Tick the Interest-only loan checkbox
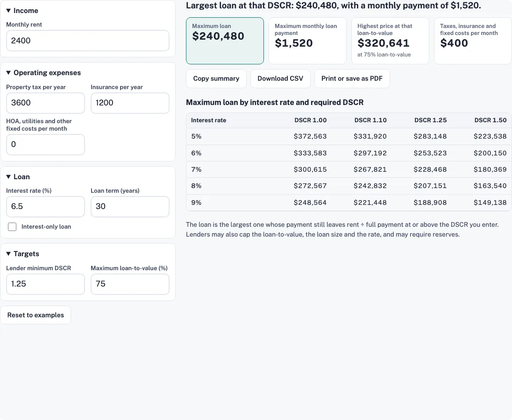Image resolution: width=512 pixels, height=420 pixels. [x=12, y=227]
